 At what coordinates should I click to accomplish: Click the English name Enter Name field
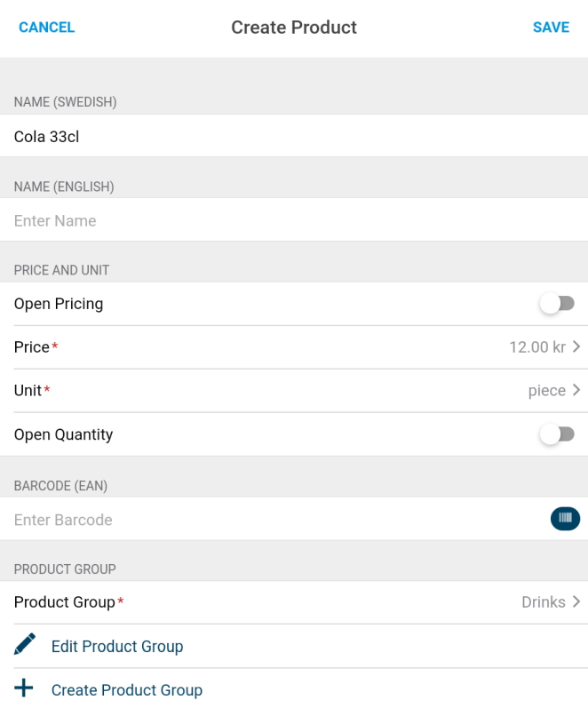pyautogui.click(x=294, y=220)
